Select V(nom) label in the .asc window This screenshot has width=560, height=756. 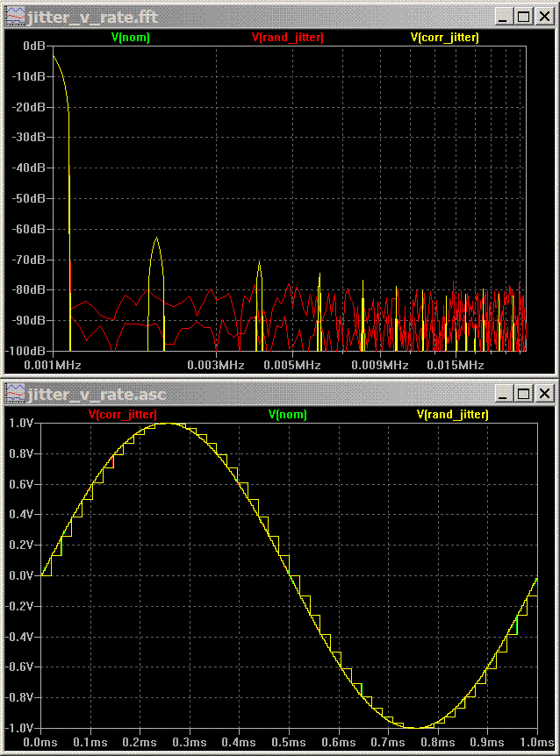(x=288, y=415)
